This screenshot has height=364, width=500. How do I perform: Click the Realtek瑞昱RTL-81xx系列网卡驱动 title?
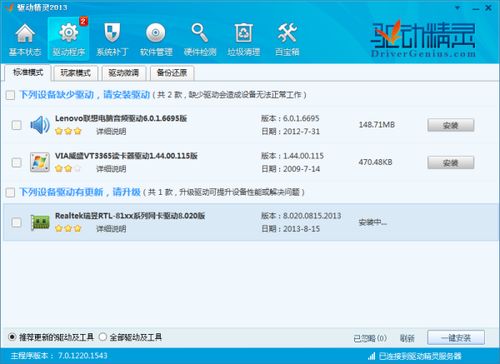coord(130,216)
